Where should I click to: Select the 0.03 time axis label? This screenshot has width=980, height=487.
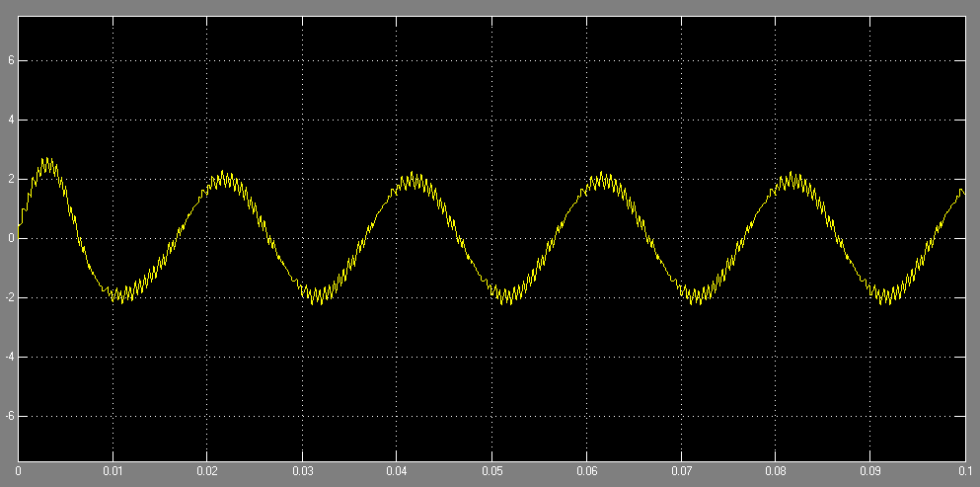[x=302, y=470]
